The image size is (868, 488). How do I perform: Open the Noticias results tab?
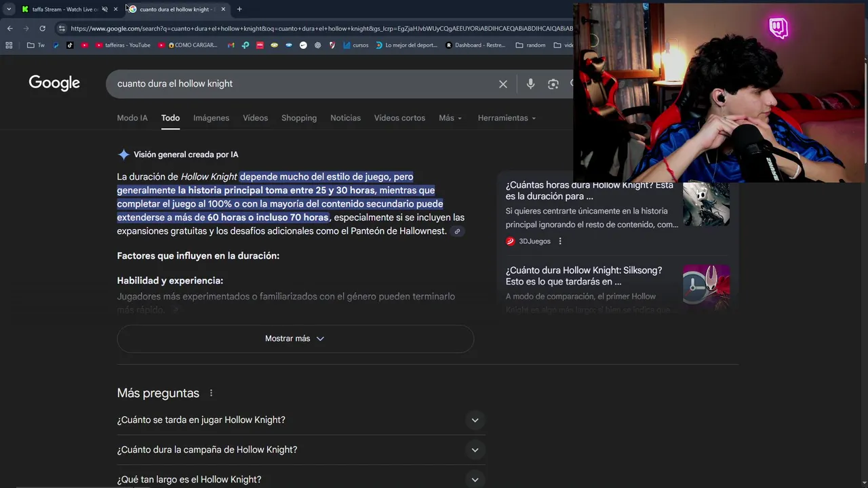tap(345, 118)
